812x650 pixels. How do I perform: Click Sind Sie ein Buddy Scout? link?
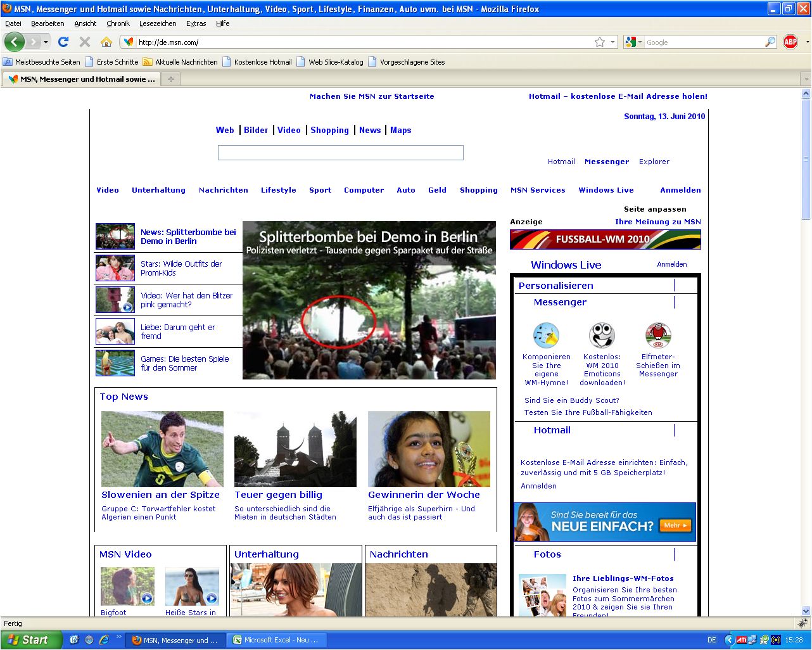pos(572,400)
